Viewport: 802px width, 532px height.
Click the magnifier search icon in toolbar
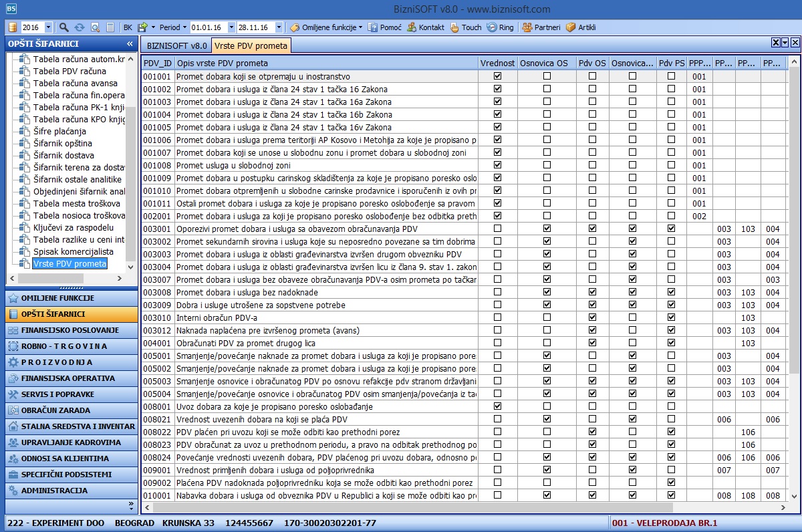[x=64, y=27]
